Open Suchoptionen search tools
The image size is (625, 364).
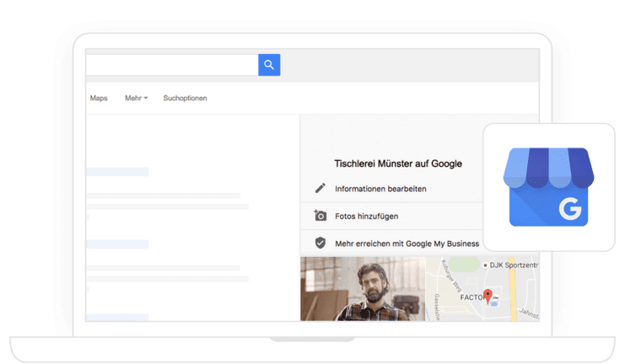185,98
